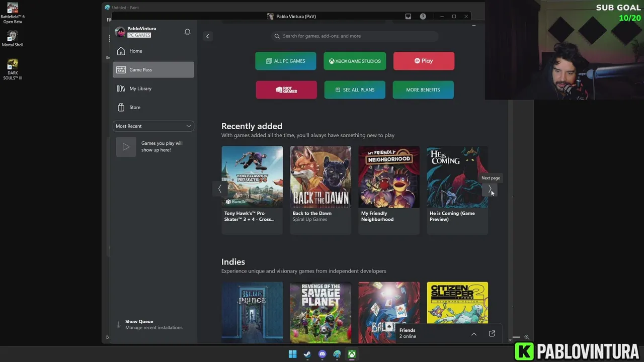
Task: Click the Recently added section heading
Action: click(252, 126)
